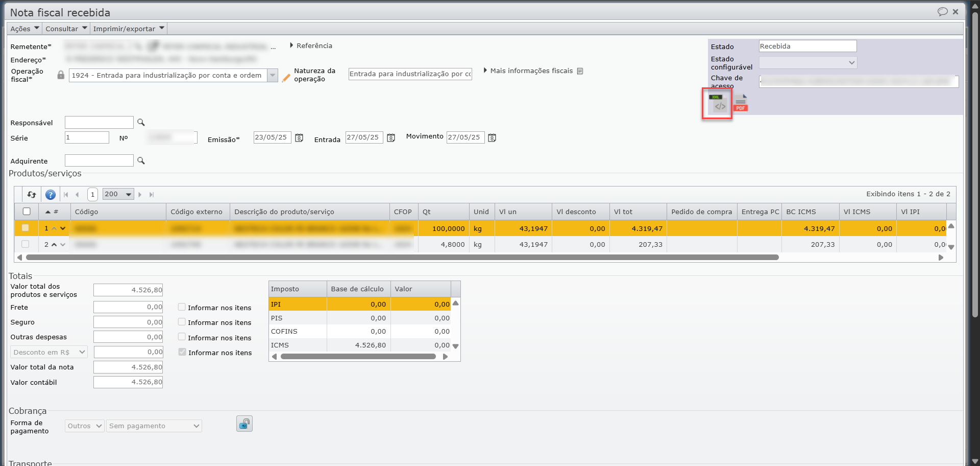This screenshot has width=980, height=466.
Task: Check the checkbox for item row 1
Action: [x=25, y=228]
